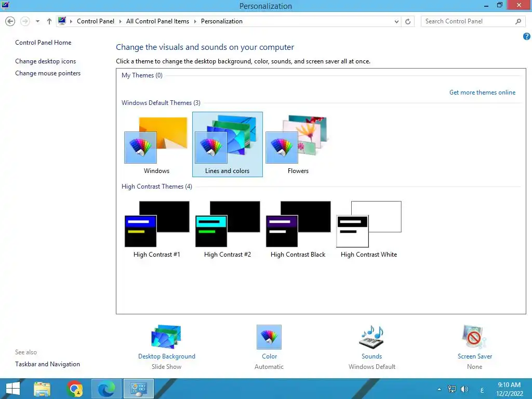Expand chevron after All Control Panel Items
The height and width of the screenshot is (399, 532).
point(195,21)
